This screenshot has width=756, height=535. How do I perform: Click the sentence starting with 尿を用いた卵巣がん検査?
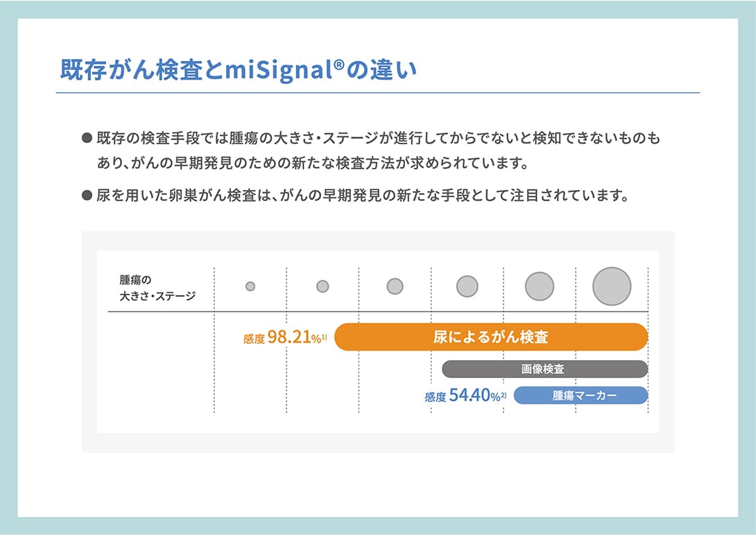(x=362, y=196)
